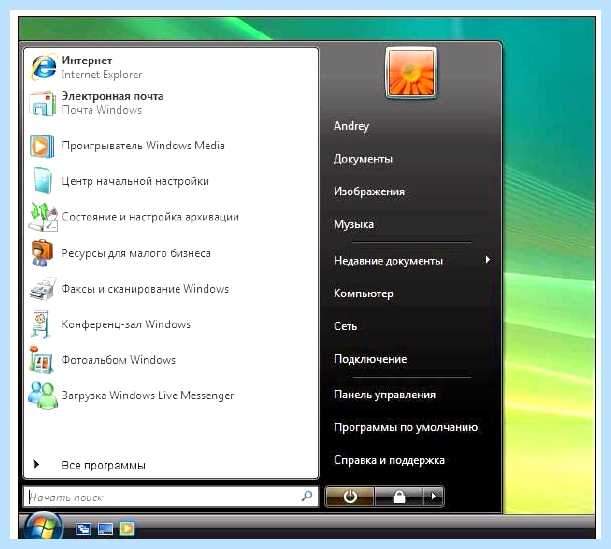The width and height of the screenshot is (611, 549).
Task: Open the Изображения folder
Action: tap(369, 191)
